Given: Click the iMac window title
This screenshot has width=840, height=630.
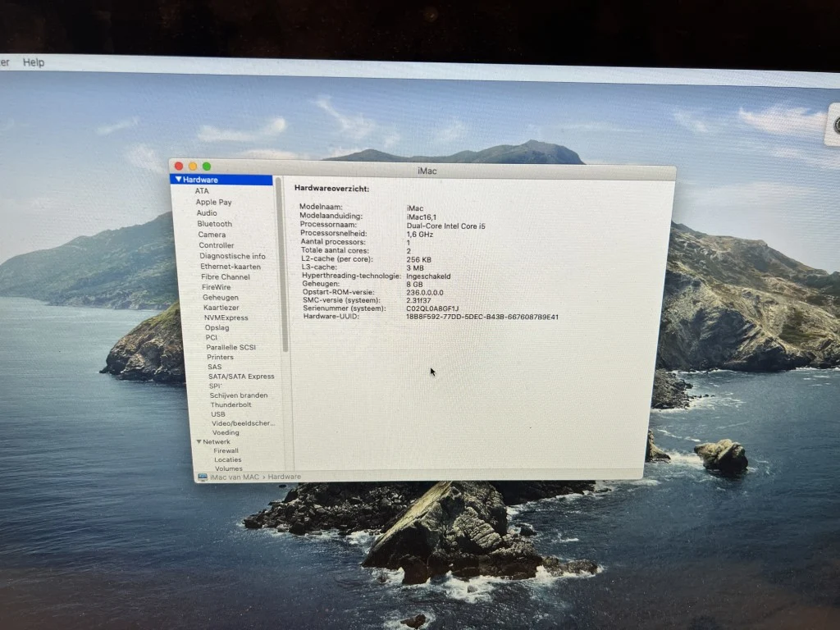Looking at the screenshot, I should 427,171.
